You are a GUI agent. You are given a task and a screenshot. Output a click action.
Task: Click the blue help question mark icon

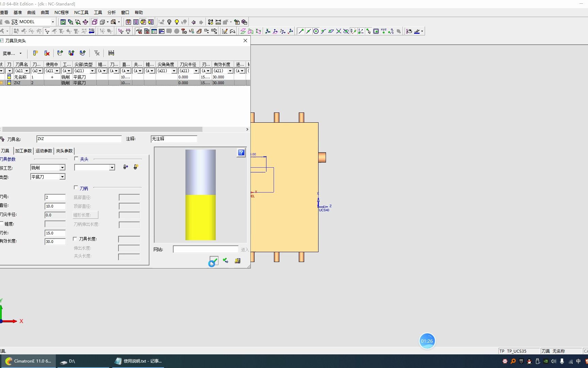point(241,153)
